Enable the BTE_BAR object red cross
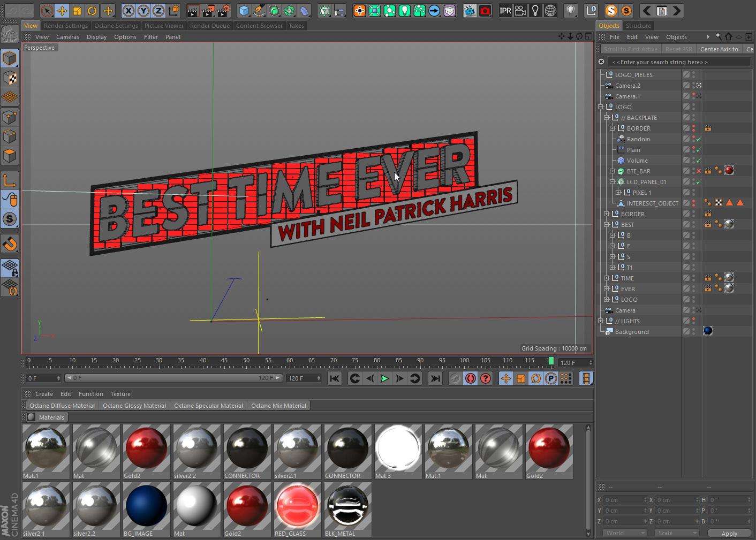Viewport: 756px width, 540px height. click(699, 171)
